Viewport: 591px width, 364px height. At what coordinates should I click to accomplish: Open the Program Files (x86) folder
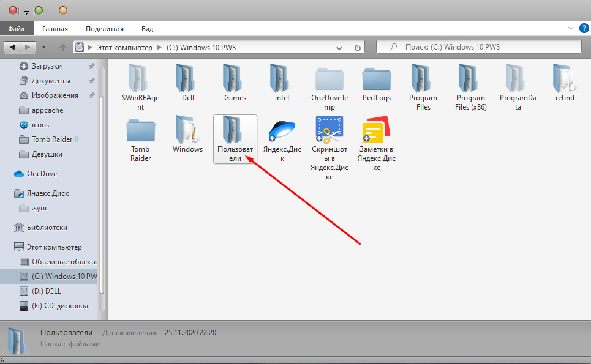[468, 78]
